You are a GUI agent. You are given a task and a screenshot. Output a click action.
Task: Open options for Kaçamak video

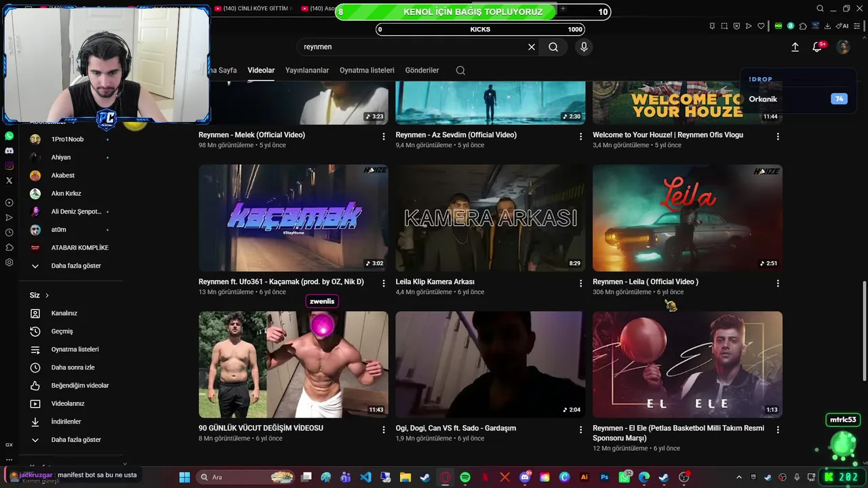pos(384,283)
